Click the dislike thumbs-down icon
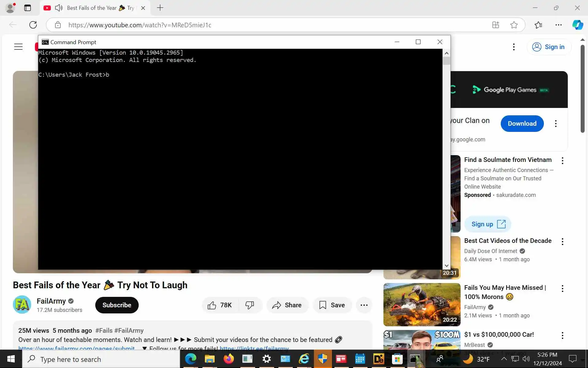 coord(250,305)
